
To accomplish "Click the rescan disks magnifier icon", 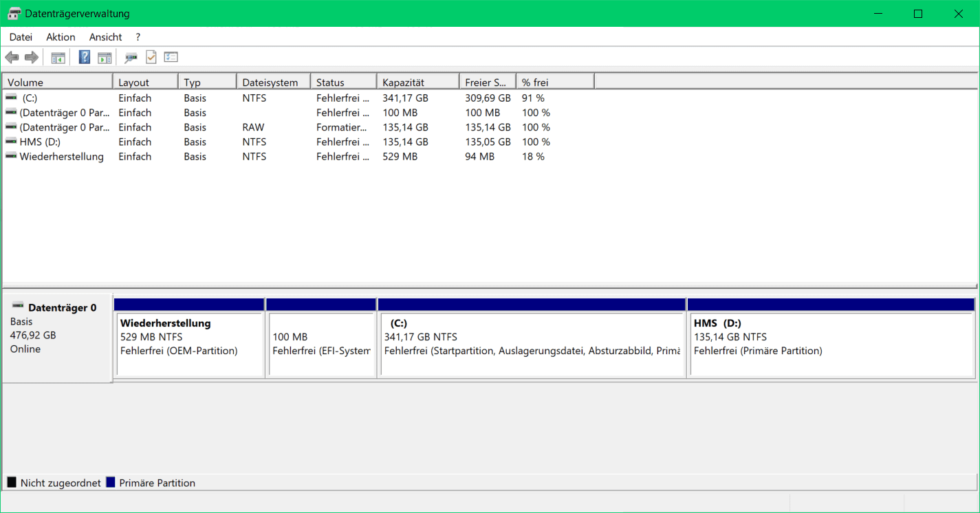I will pos(131,58).
